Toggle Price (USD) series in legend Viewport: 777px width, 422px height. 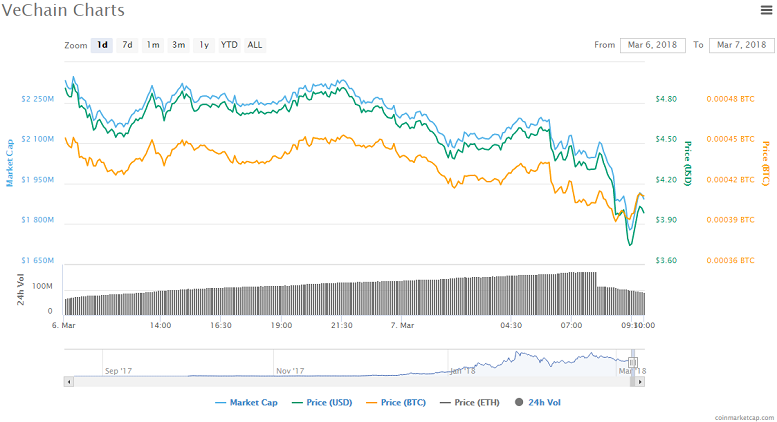point(322,403)
